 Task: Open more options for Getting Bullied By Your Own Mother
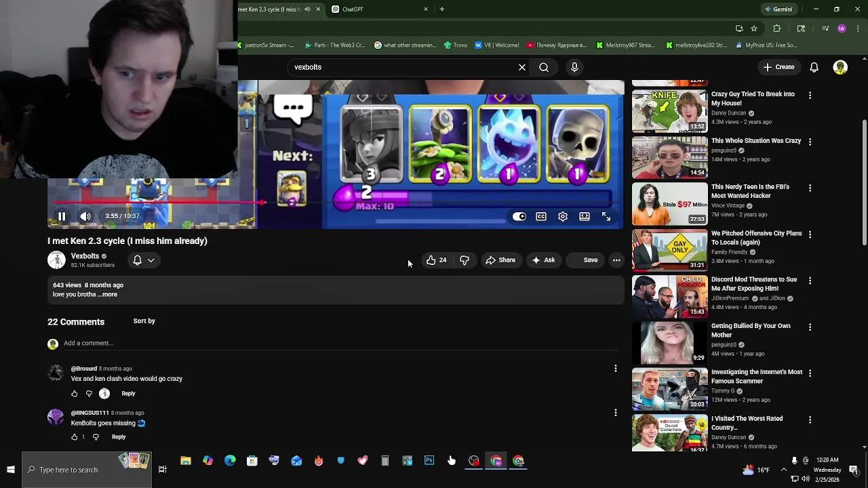click(x=810, y=327)
